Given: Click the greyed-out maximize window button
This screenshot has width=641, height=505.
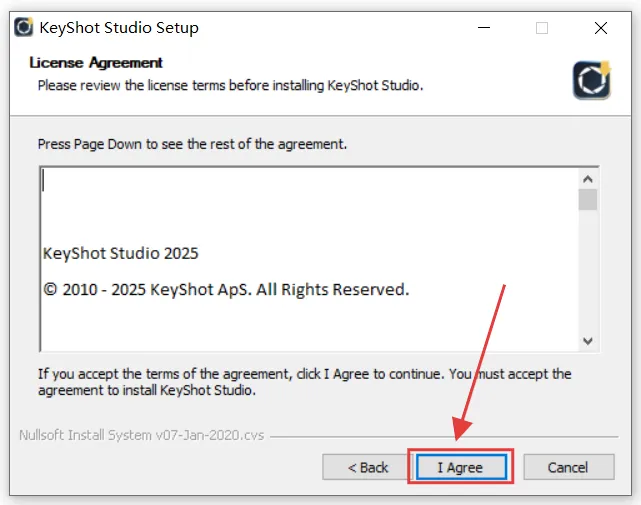Looking at the screenshot, I should [542, 28].
